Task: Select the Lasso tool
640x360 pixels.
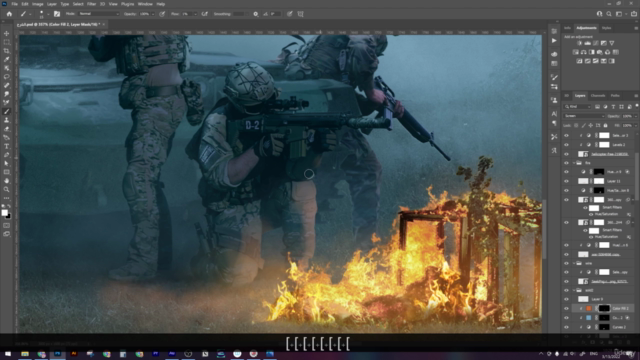Action: [x=7, y=77]
